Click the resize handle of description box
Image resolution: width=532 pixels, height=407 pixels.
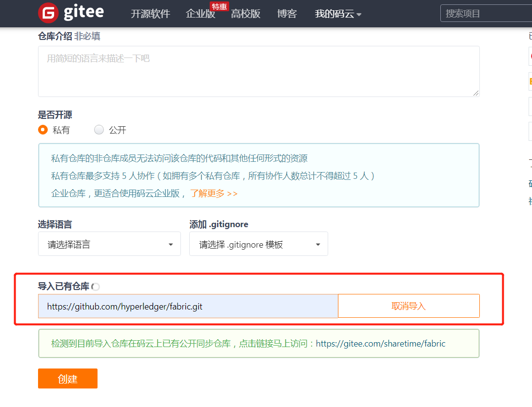click(475, 93)
